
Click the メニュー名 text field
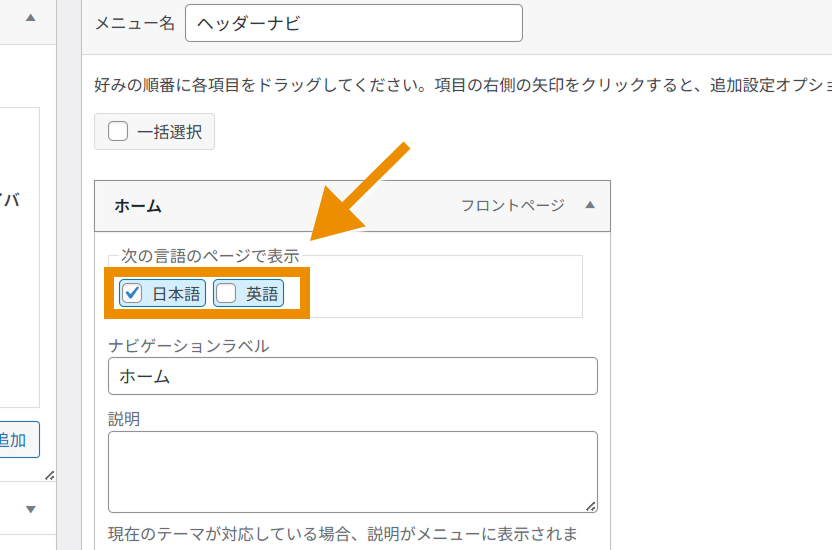click(354, 24)
